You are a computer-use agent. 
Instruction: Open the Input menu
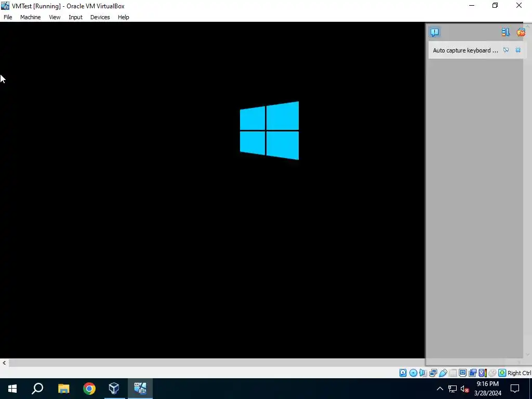click(75, 17)
